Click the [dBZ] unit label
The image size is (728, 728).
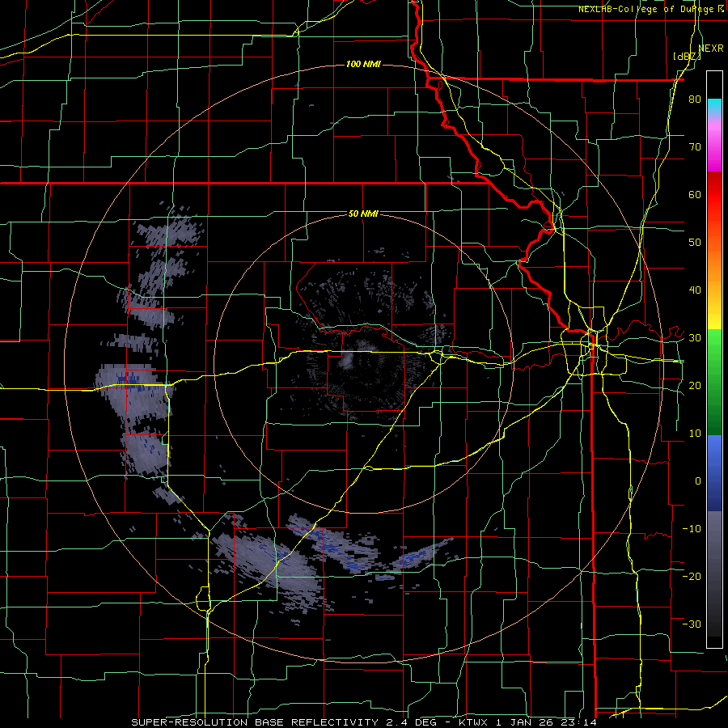pyautogui.click(x=687, y=56)
